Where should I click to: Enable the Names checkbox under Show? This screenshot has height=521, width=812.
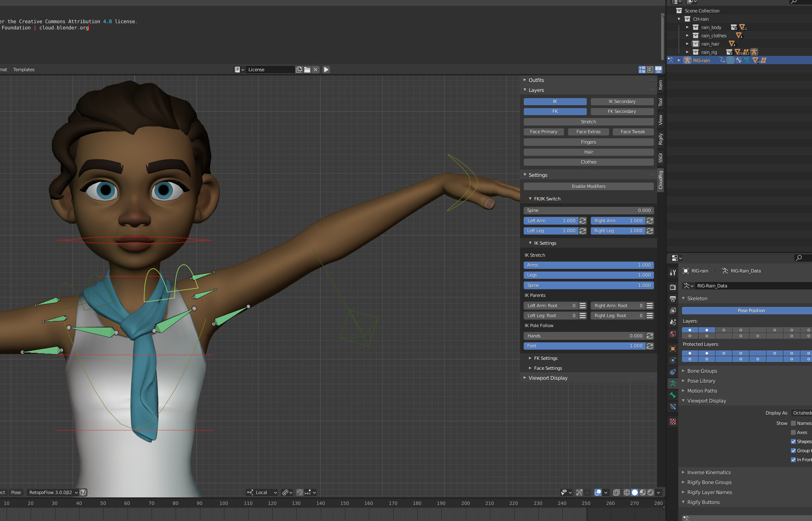793,423
